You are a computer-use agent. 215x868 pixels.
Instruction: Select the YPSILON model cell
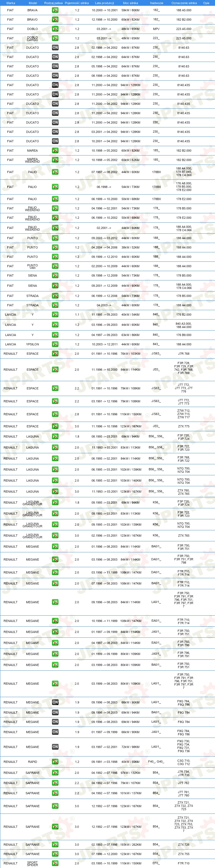pyautogui.click(x=33, y=344)
